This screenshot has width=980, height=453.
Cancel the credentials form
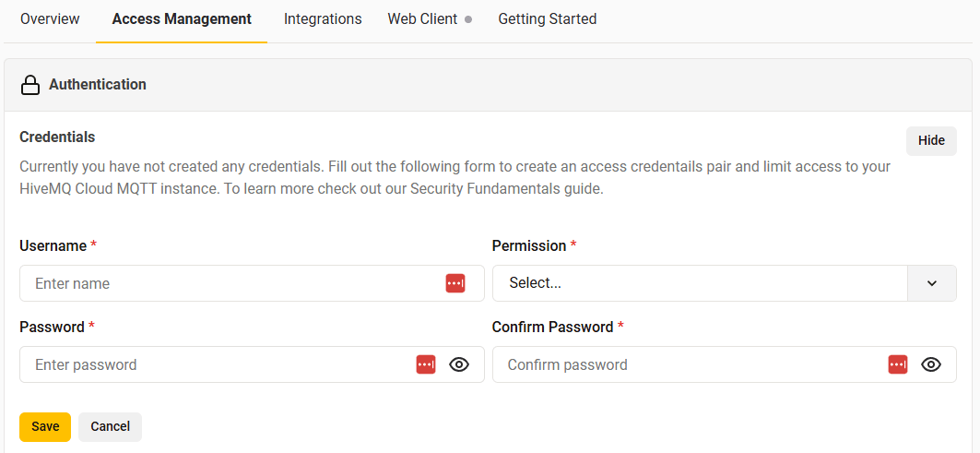point(110,426)
